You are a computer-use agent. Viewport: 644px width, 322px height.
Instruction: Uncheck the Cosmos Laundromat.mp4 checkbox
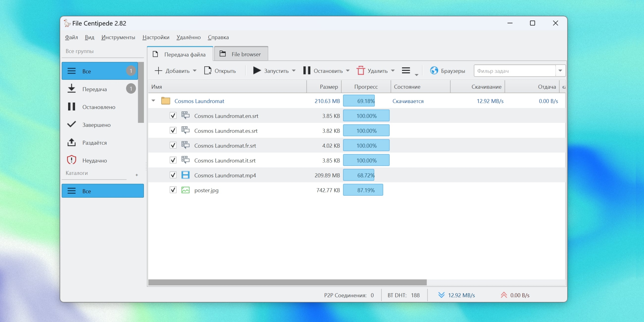pos(173,175)
